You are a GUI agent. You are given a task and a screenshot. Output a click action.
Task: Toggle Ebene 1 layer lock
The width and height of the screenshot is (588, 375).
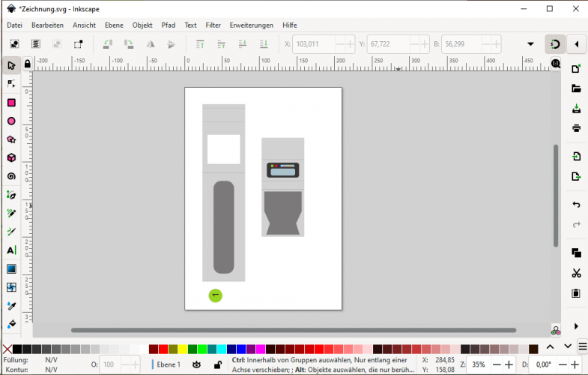point(217,364)
